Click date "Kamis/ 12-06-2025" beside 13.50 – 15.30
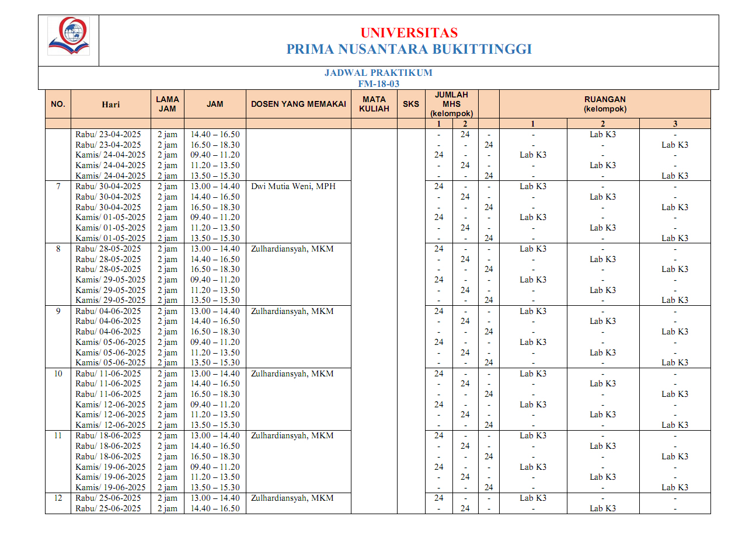The height and width of the screenshot is (534, 756). pos(110,425)
